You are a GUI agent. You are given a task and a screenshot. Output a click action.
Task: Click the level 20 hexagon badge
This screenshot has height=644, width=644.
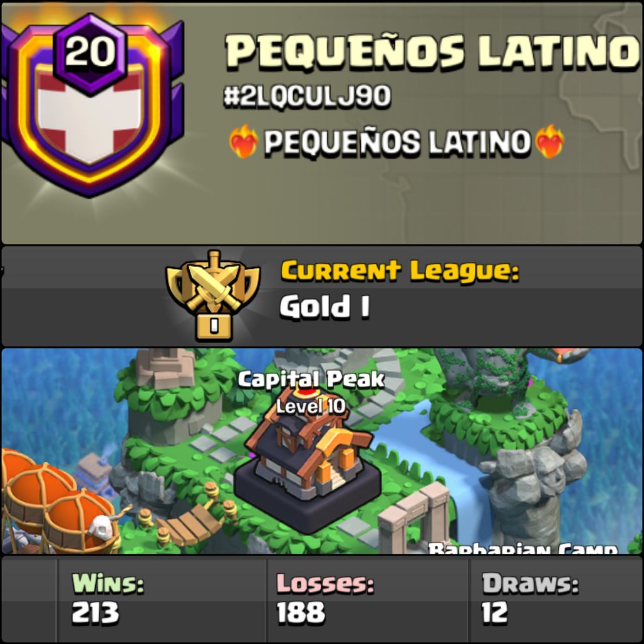click(90, 52)
